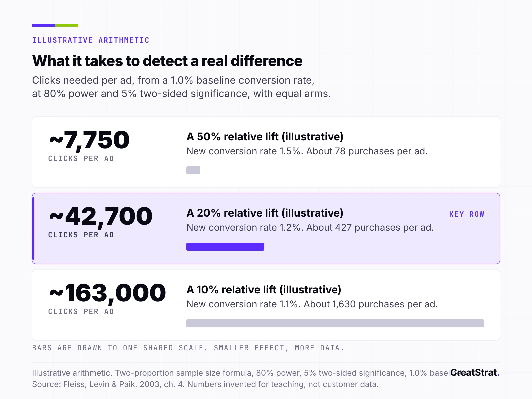This screenshot has height=399, width=532.
Task: Click the heading What it takes to detect
Action: [167, 61]
